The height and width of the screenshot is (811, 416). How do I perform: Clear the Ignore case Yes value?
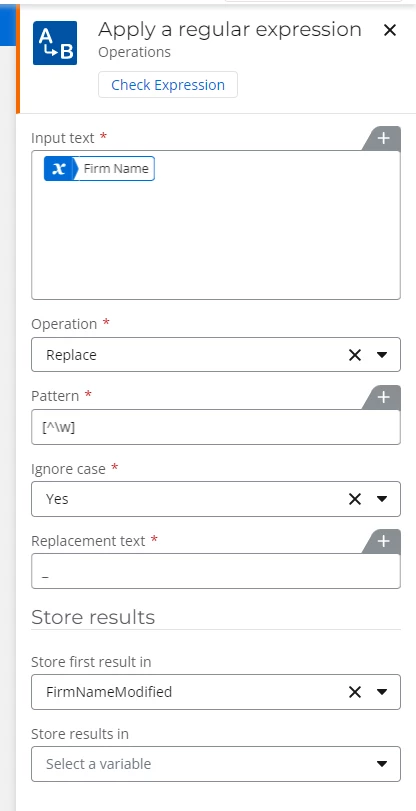(x=355, y=499)
